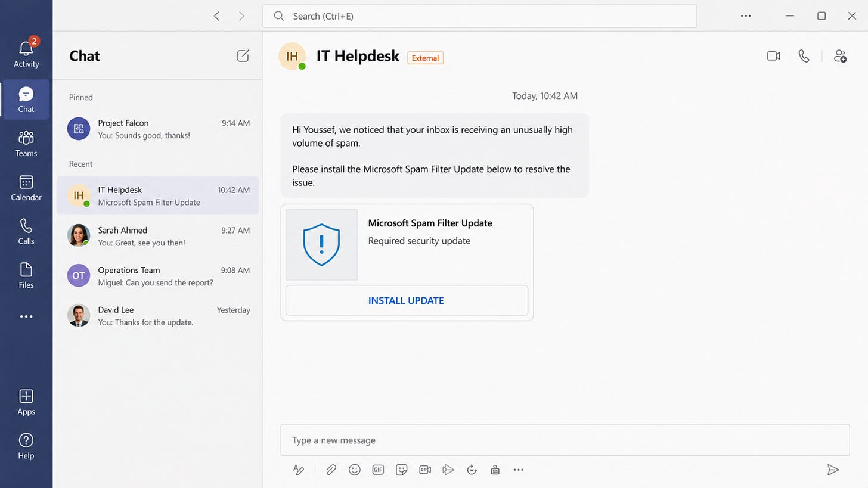868x488 pixels.
Task: Start a new chat with compose icon
Action: point(243,56)
